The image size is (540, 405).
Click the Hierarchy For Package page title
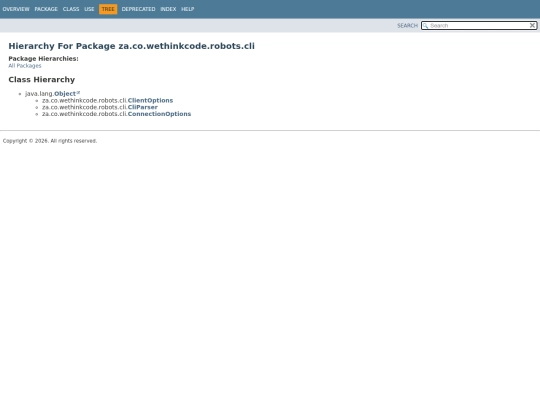[x=132, y=46]
